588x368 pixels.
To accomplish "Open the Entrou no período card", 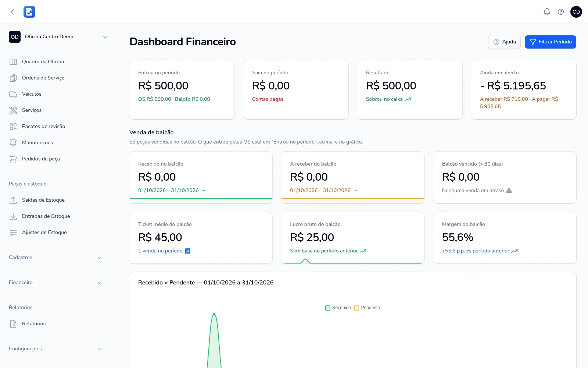I will pyautogui.click(x=182, y=90).
